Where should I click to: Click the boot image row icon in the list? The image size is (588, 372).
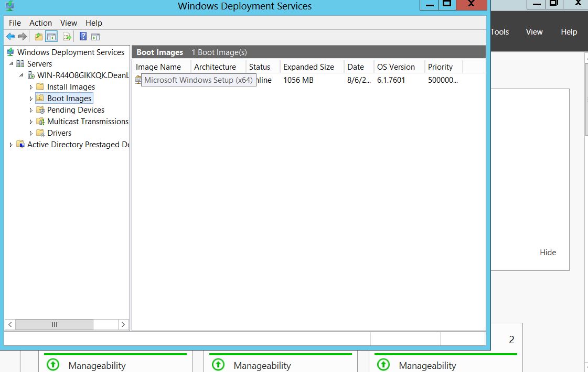tap(138, 80)
